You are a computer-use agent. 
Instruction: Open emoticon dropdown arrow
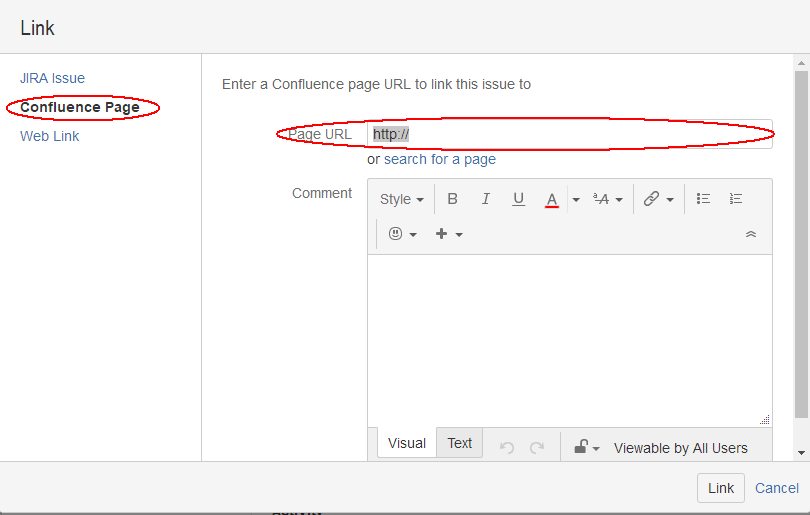[413, 235]
